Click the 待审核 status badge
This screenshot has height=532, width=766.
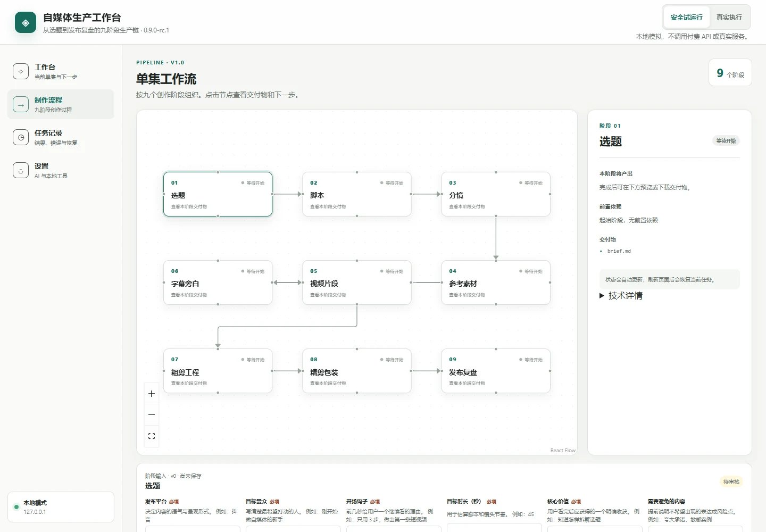(731, 482)
